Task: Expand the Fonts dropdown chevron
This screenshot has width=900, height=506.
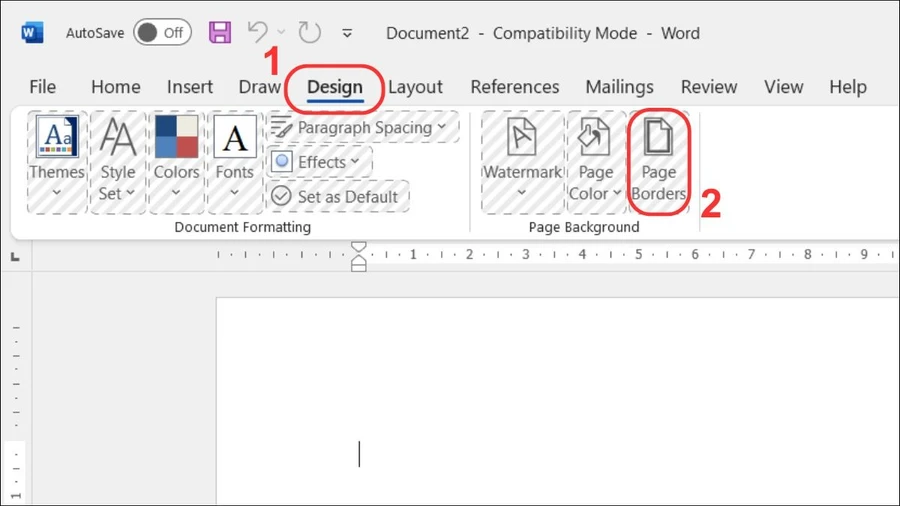Action: [235, 193]
